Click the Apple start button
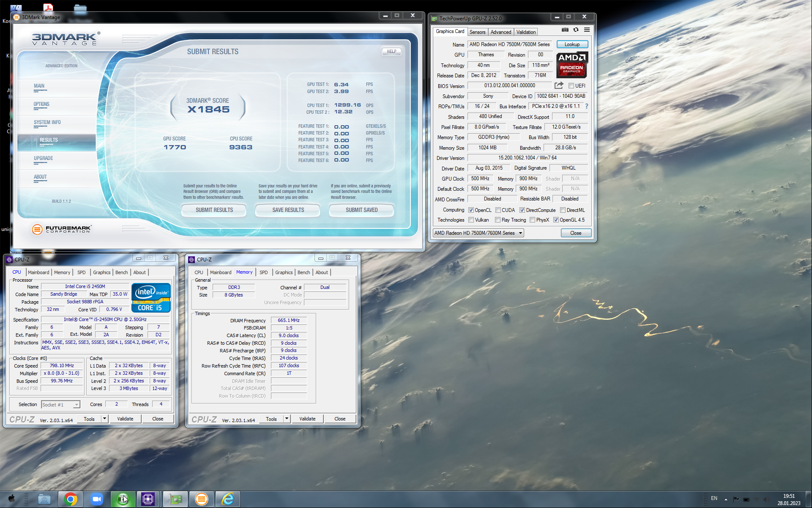Image resolution: width=812 pixels, height=508 pixels. pos(11,499)
